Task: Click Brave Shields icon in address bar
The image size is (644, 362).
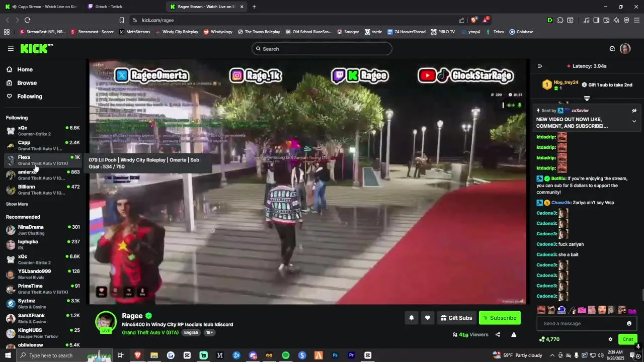Action: pos(474,20)
